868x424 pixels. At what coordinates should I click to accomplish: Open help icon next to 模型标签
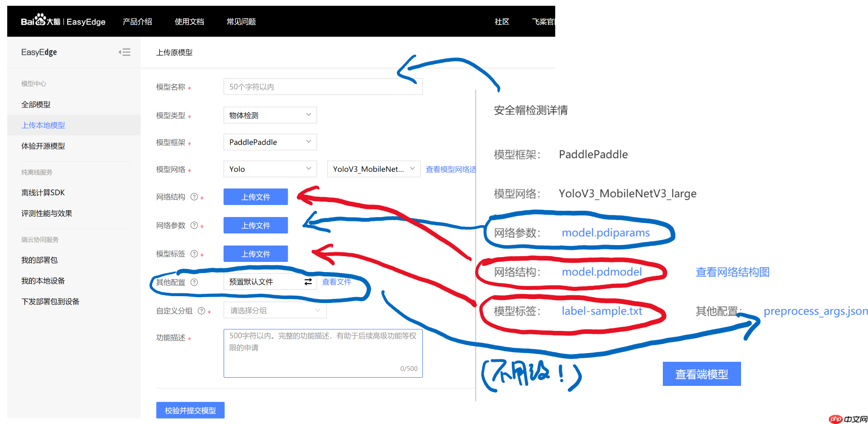coord(194,254)
